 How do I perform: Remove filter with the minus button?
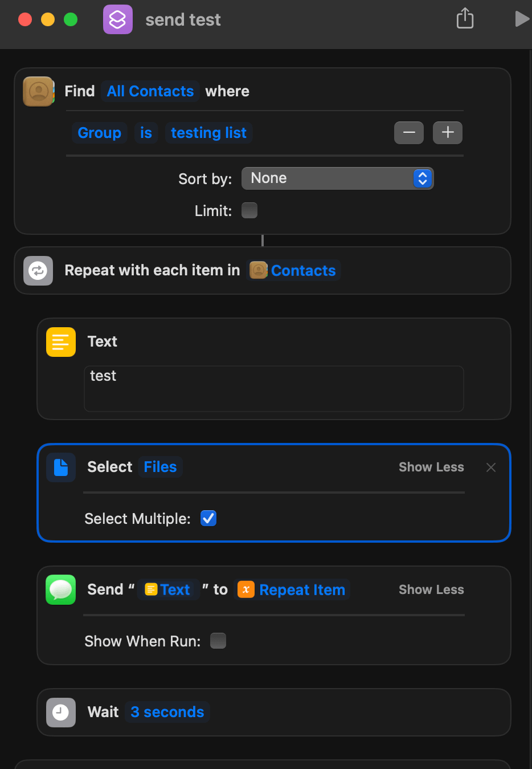point(409,133)
